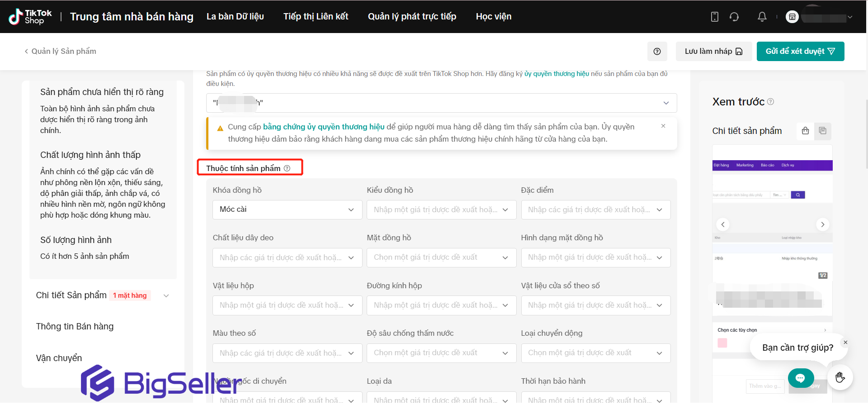Open the green chat support bubble
The height and width of the screenshot is (405, 868).
(x=800, y=378)
